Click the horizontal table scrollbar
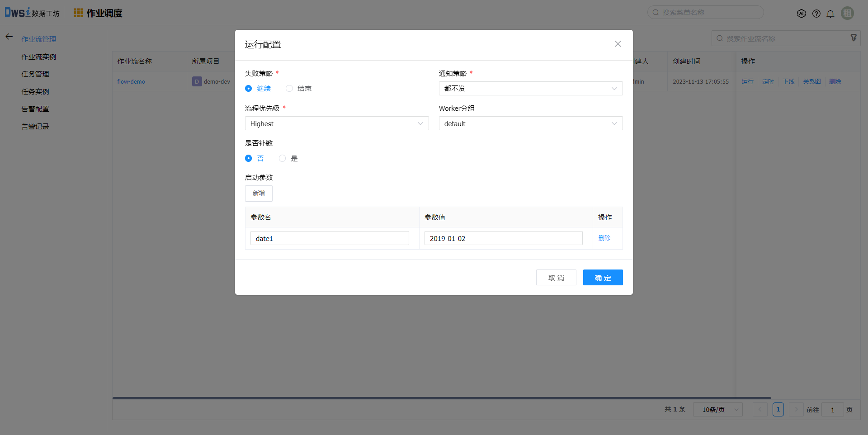The width and height of the screenshot is (868, 435). tap(441, 398)
